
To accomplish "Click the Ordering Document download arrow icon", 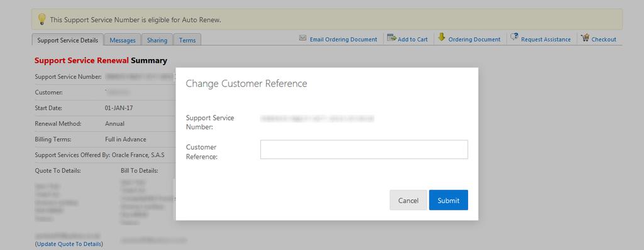I will coord(441,37).
